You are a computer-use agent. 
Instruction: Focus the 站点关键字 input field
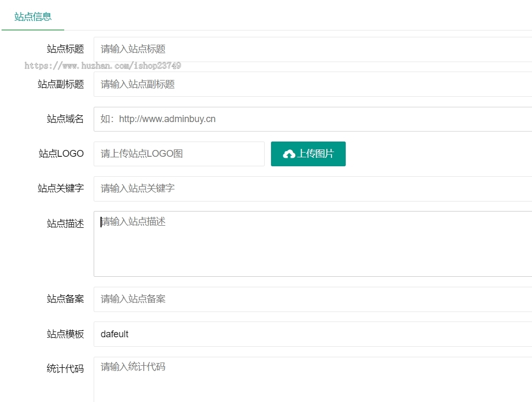click(313, 188)
